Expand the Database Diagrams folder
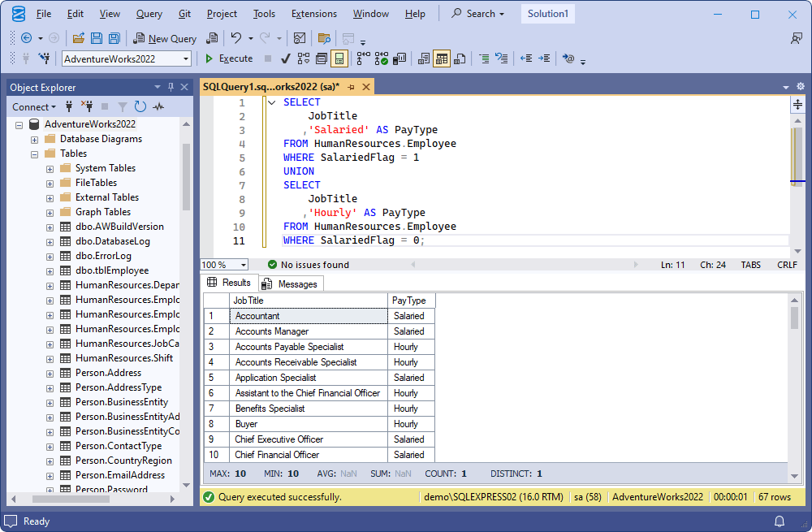812x532 pixels. click(34, 140)
